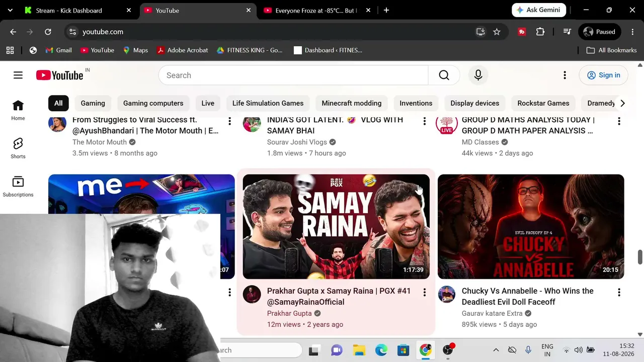Go back using the browser back arrow
This screenshot has width=644, height=362.
(13, 32)
